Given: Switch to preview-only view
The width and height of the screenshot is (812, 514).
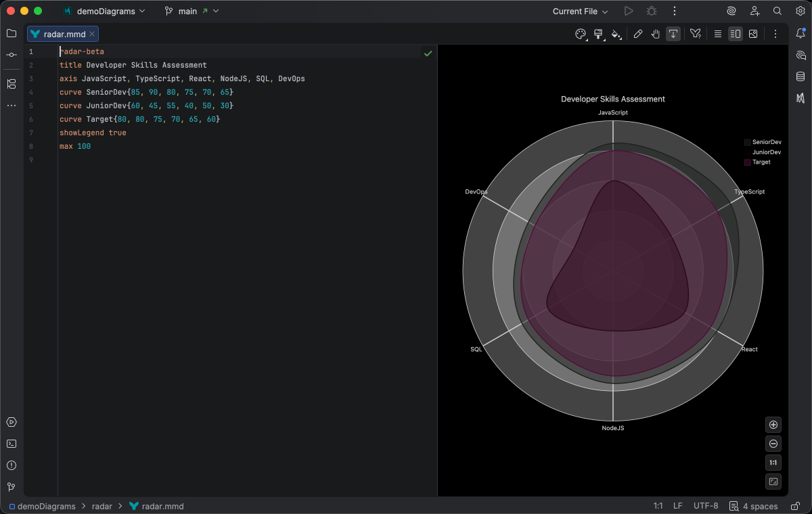Looking at the screenshot, I should (x=753, y=34).
